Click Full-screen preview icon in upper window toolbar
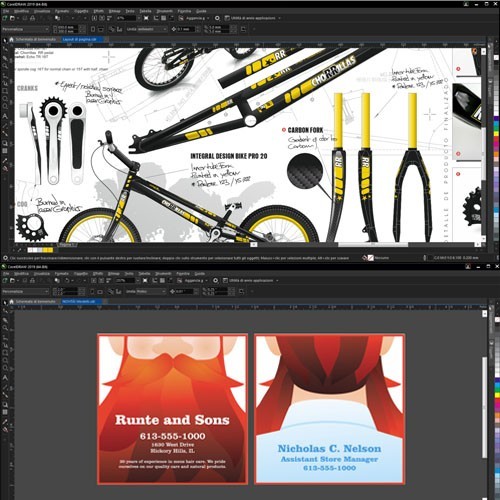Screen dimensions: 500x500 click(146, 18)
